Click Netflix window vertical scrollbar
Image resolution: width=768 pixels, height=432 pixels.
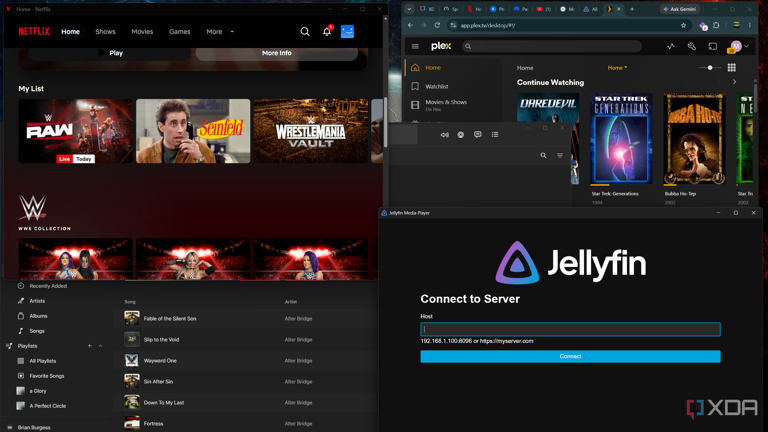tap(385, 121)
